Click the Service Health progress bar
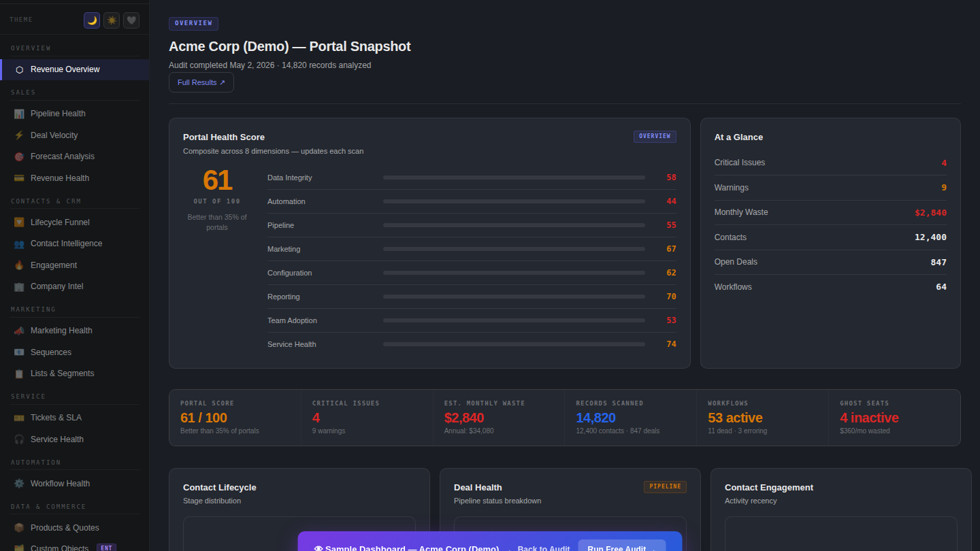This screenshot has width=980, height=551. [514, 344]
